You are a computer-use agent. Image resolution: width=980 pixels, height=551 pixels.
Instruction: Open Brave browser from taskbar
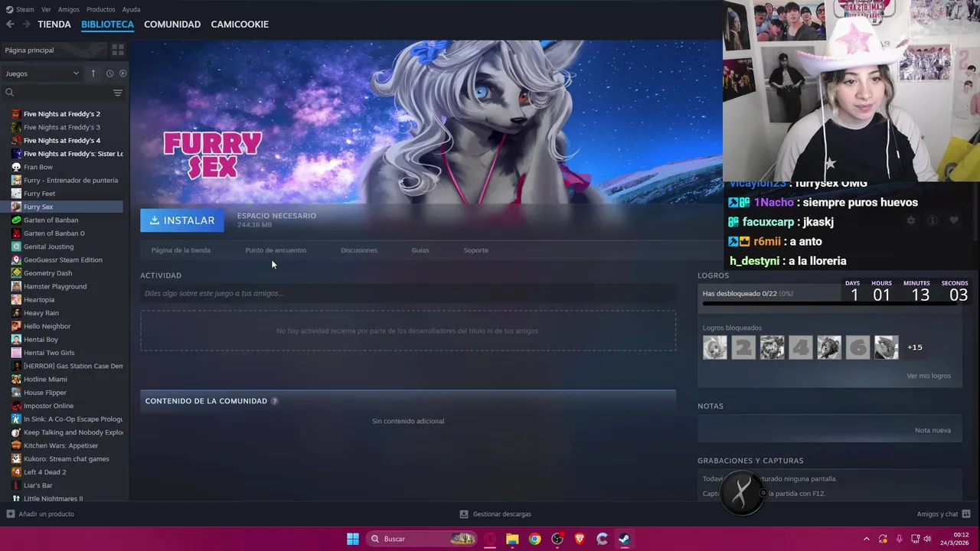(x=580, y=539)
